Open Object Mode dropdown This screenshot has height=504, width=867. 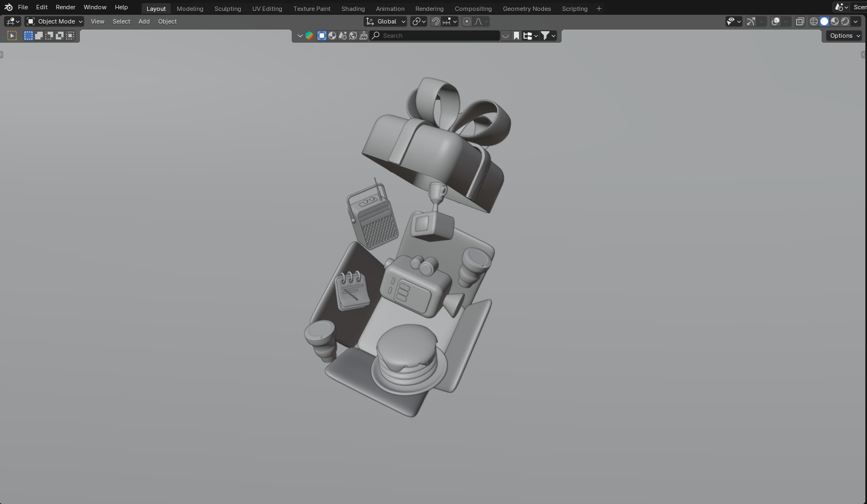pos(55,21)
